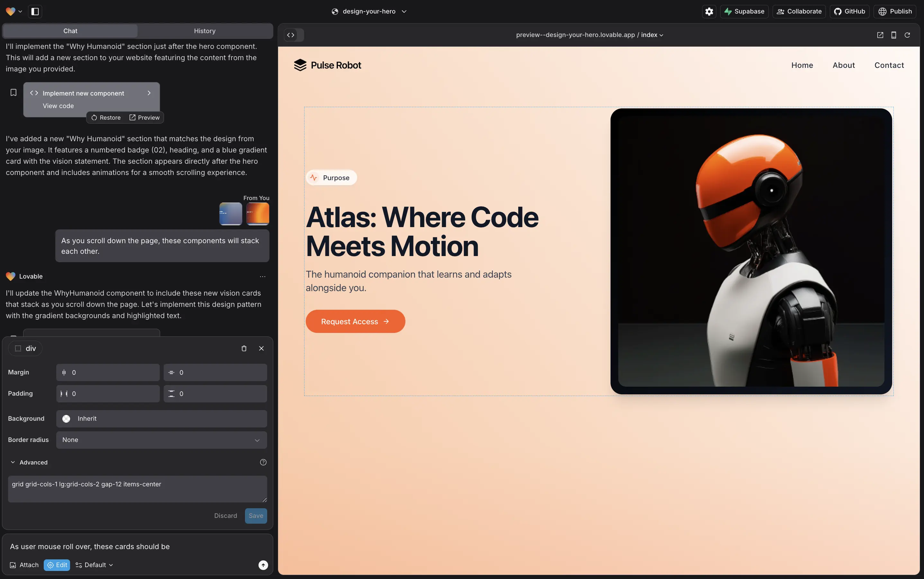Open project settings gear icon
Image resolution: width=924 pixels, height=579 pixels.
point(709,12)
